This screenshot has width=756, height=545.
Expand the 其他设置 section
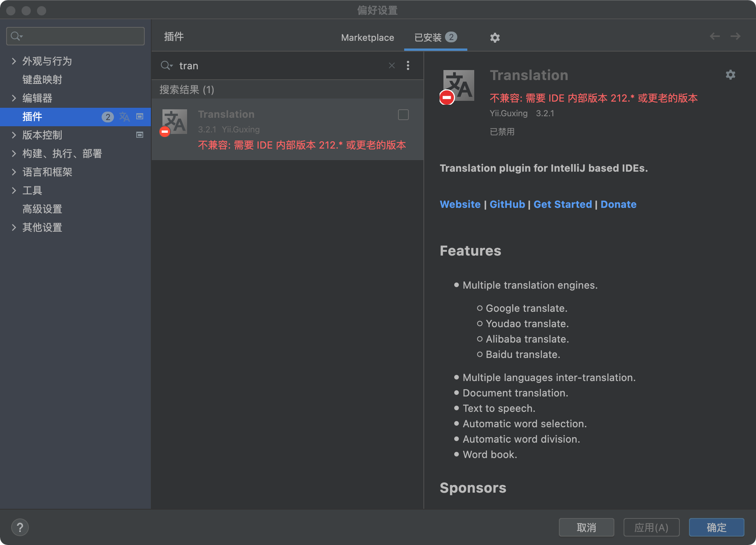(14, 227)
